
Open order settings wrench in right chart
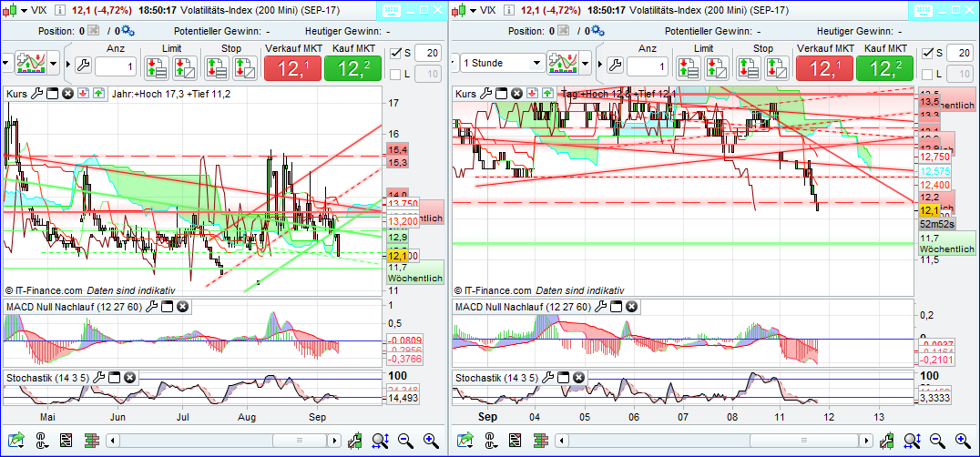click(x=615, y=66)
